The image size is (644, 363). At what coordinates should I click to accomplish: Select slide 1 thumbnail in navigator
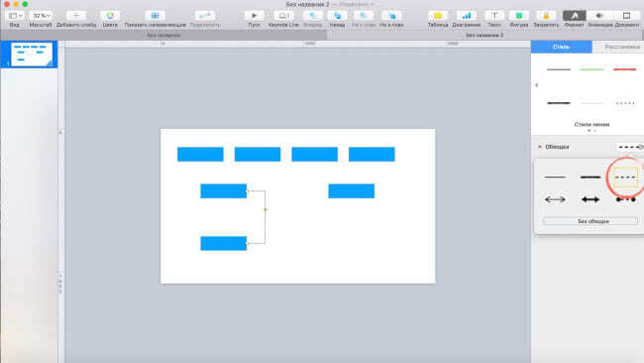tap(32, 55)
